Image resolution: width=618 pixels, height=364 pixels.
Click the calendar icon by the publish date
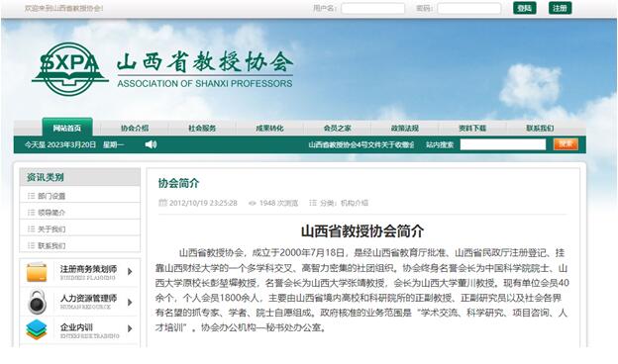(162, 203)
